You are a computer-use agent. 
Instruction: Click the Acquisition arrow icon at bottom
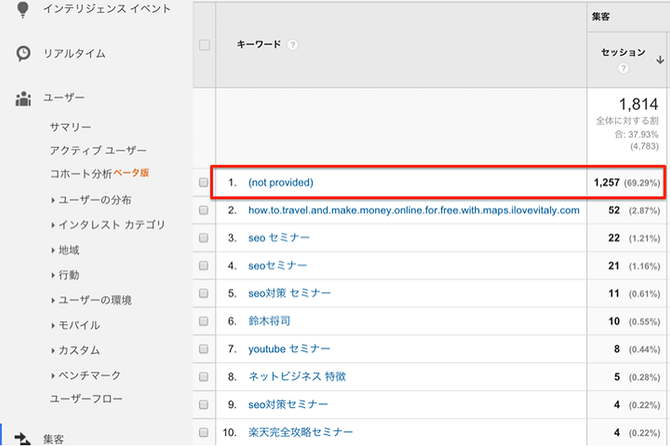[x=23, y=438]
